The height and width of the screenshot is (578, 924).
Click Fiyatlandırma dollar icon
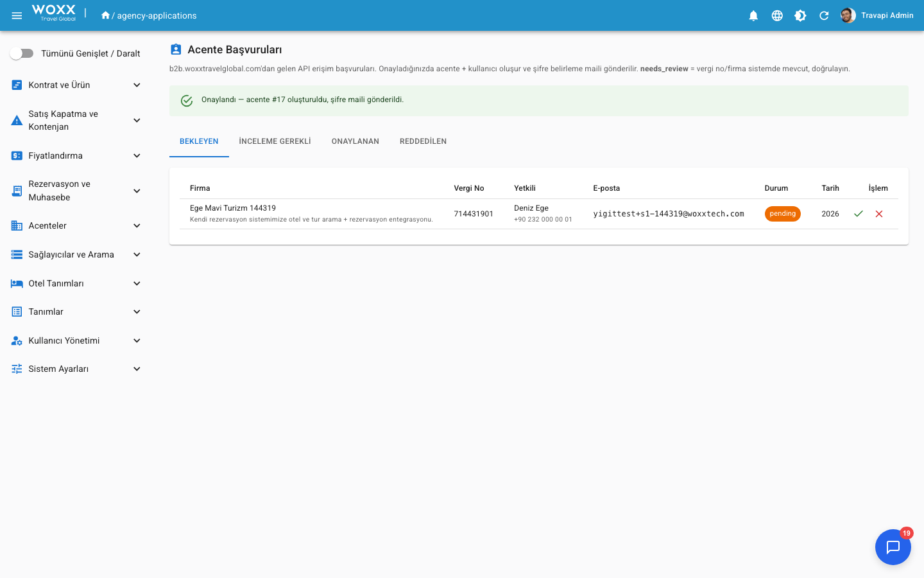[x=17, y=155]
